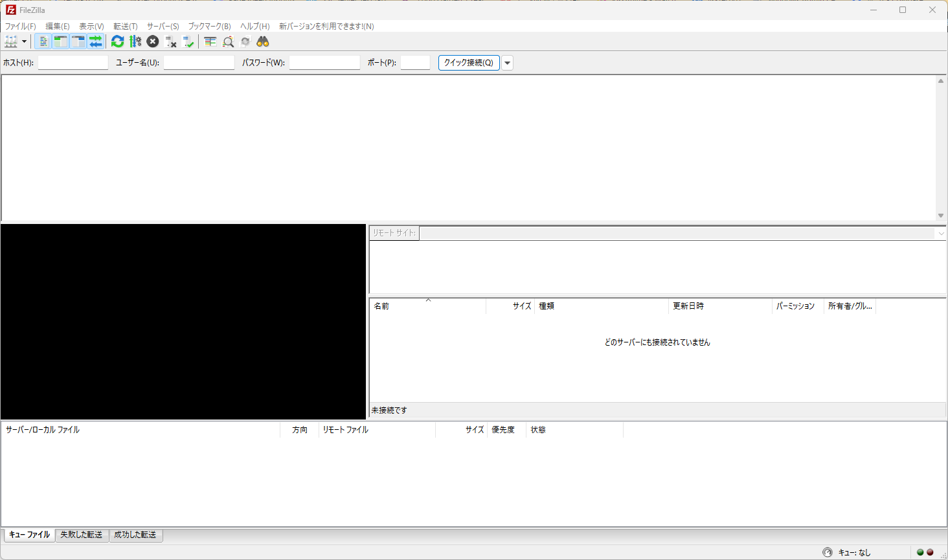Click the リモート ファイル queue column header
948x560 pixels.
378,430
